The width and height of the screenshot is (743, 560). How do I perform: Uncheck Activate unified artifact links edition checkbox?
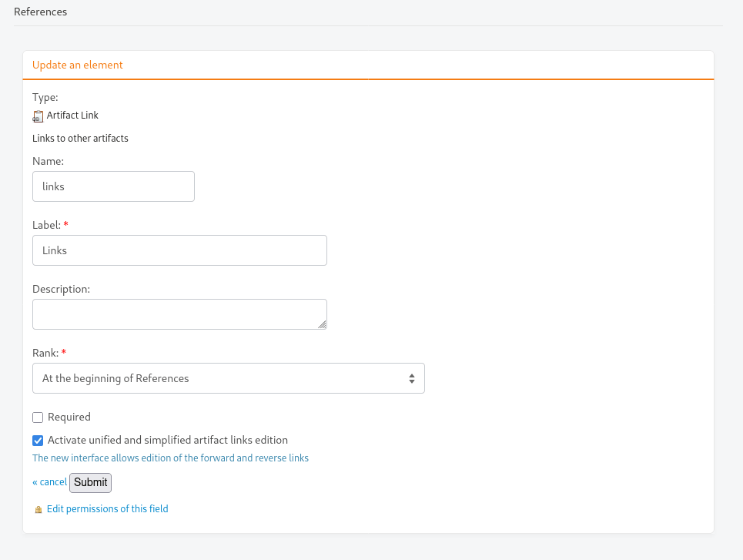tap(38, 441)
